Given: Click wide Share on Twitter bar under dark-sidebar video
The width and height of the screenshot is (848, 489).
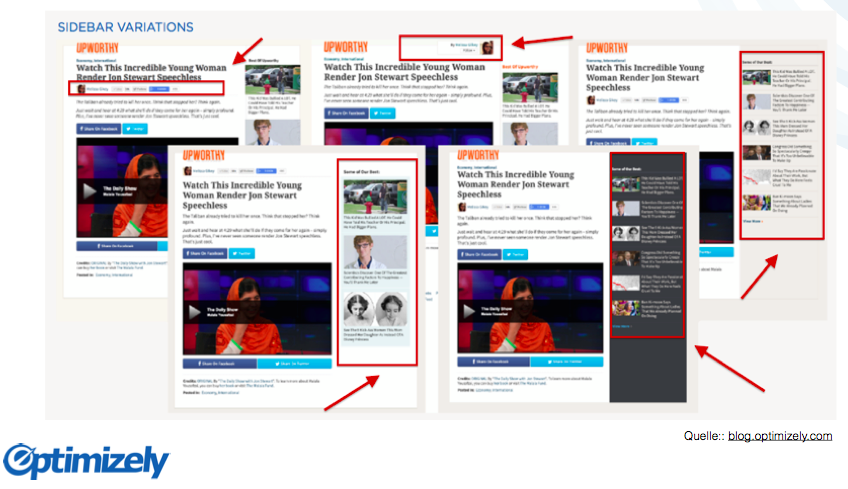Looking at the screenshot, I should click(x=567, y=361).
